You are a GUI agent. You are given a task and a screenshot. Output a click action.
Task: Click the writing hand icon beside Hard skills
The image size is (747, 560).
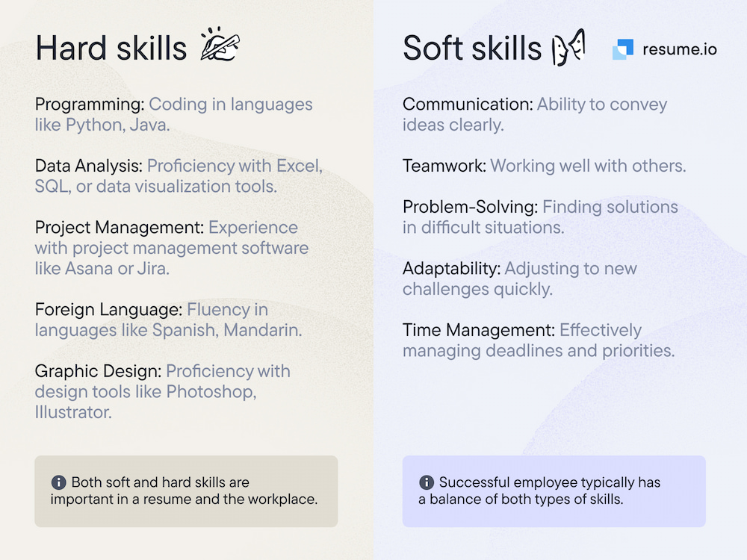click(x=220, y=46)
